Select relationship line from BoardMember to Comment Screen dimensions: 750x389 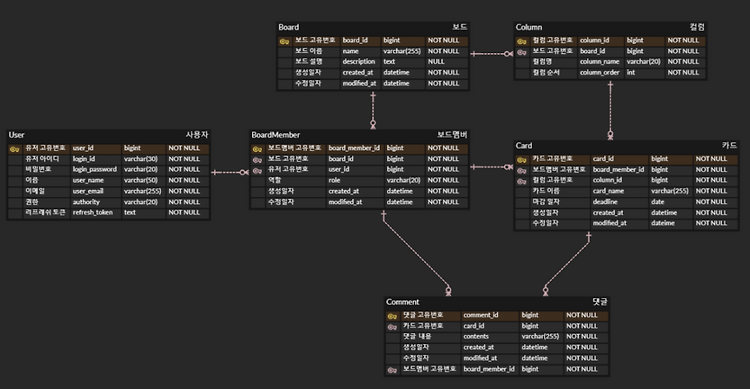click(x=416, y=254)
